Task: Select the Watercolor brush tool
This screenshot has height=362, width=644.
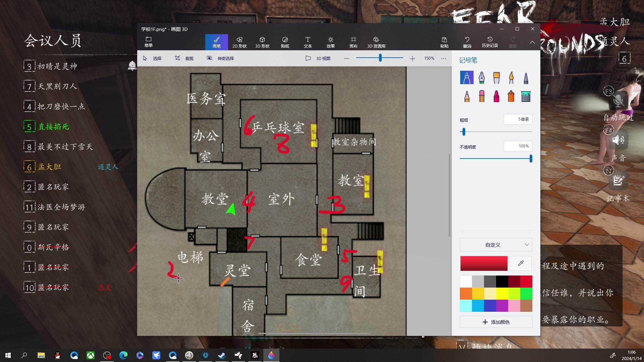Action: 511,78
